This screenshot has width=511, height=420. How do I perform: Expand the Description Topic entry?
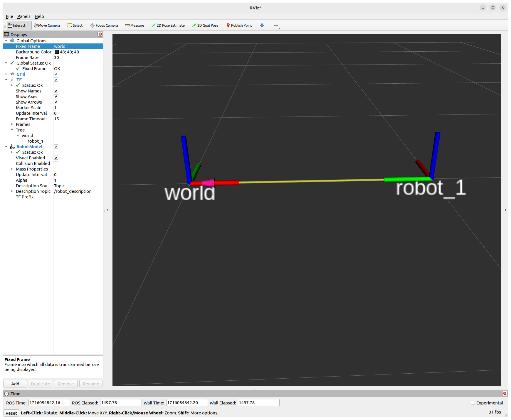(x=12, y=191)
